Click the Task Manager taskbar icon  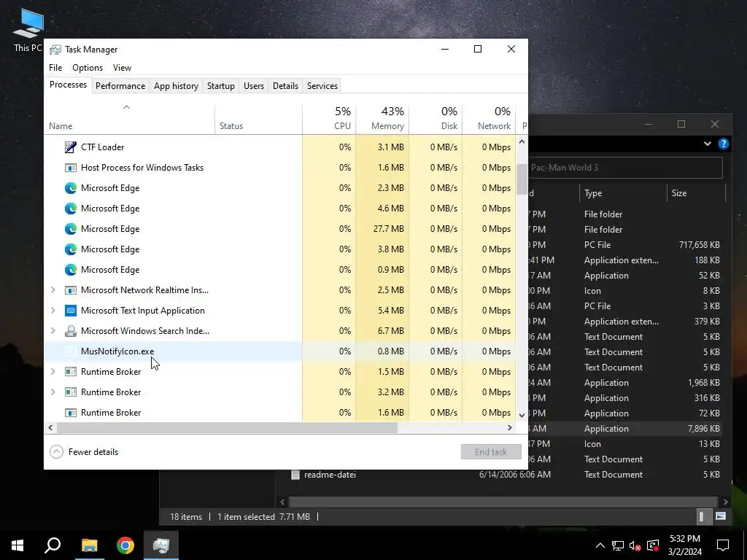click(161, 545)
